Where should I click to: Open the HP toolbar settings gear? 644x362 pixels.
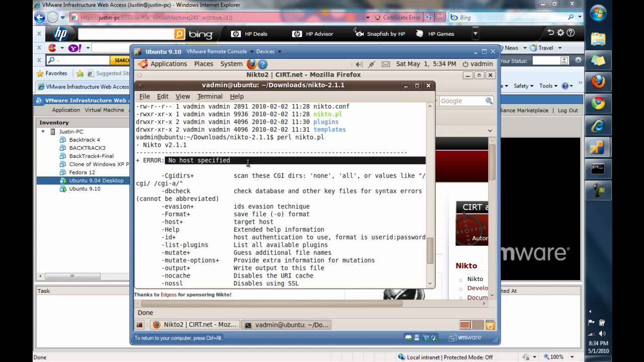tap(560, 33)
